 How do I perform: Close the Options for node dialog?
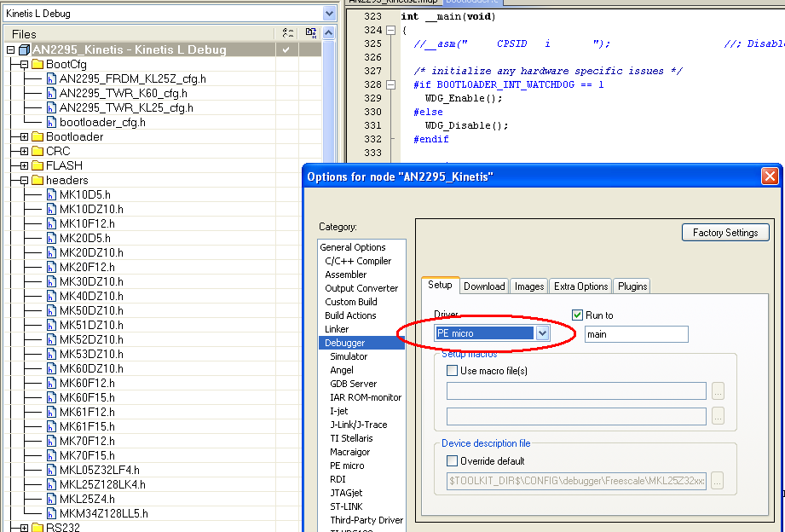(770, 176)
